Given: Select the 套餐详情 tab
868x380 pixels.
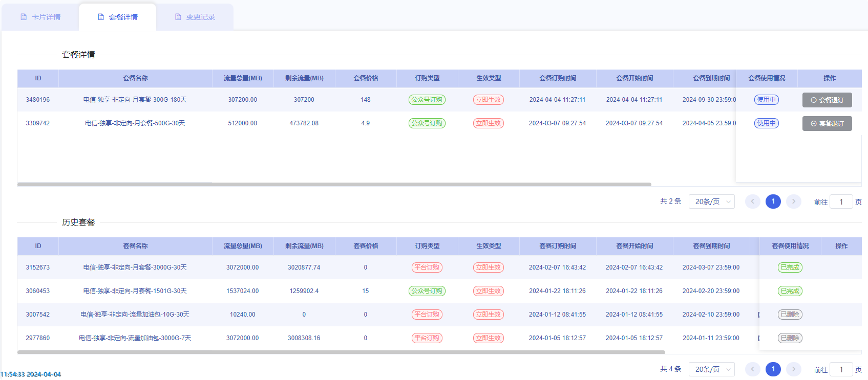Looking at the screenshot, I should point(118,17).
